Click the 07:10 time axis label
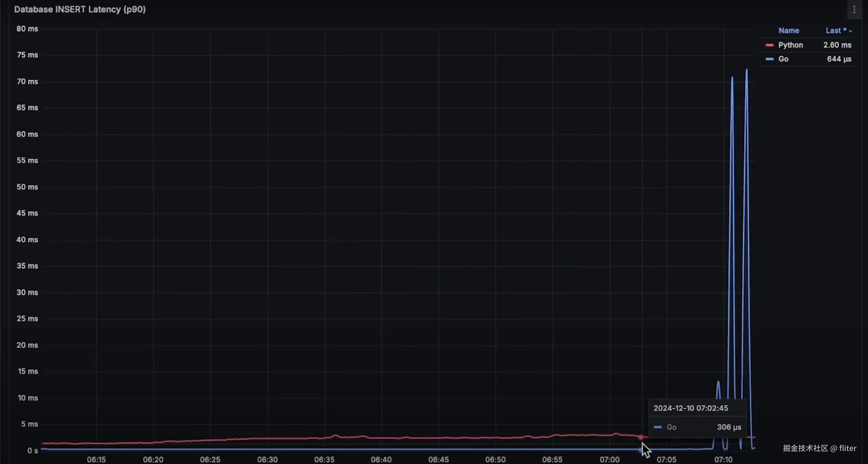 click(723, 459)
